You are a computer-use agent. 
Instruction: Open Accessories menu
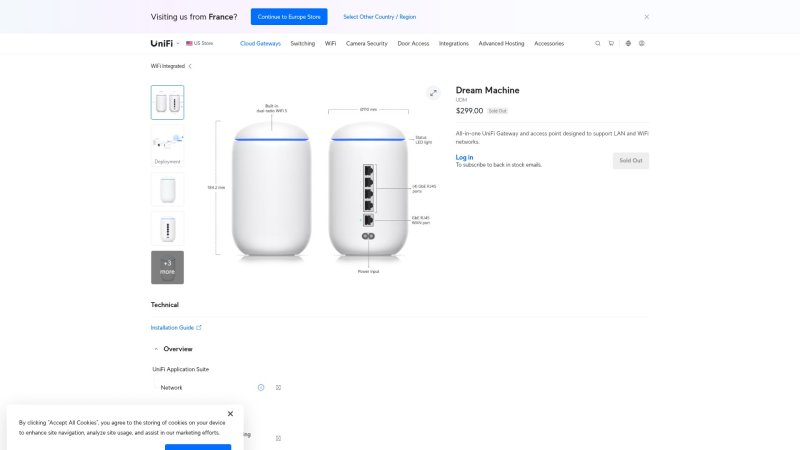pos(549,43)
